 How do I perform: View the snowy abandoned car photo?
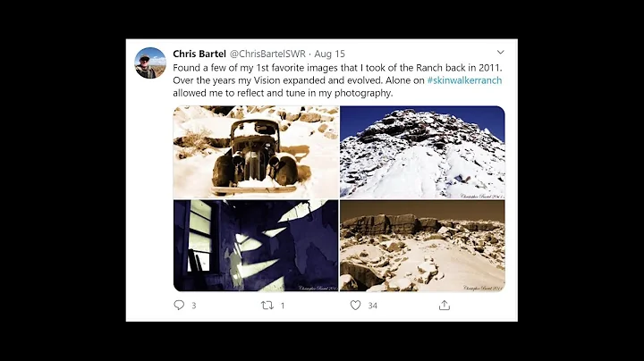pos(256,152)
